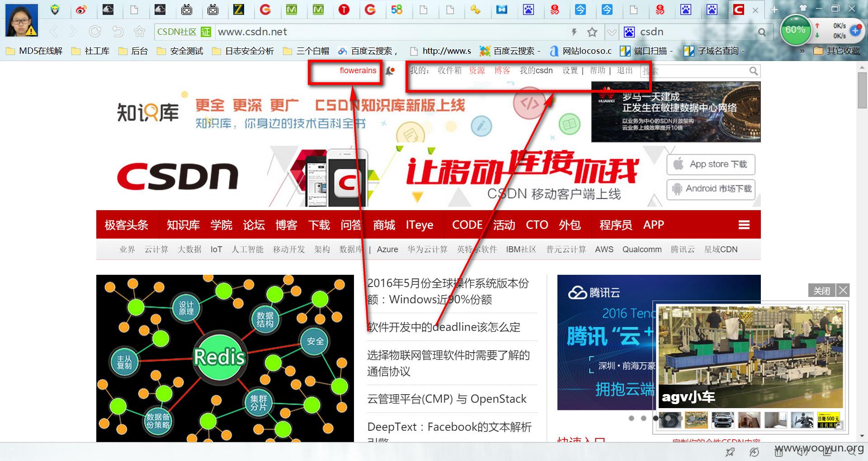This screenshot has width=868, height=461.
Task: Open the 人工智能 sub-navigation link
Action: 247,249
